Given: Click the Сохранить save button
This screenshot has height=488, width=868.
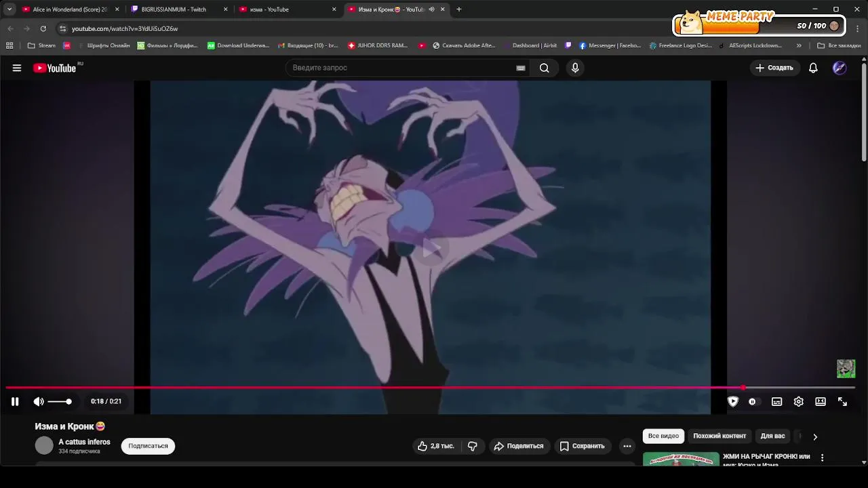Looking at the screenshot, I should click(x=582, y=446).
